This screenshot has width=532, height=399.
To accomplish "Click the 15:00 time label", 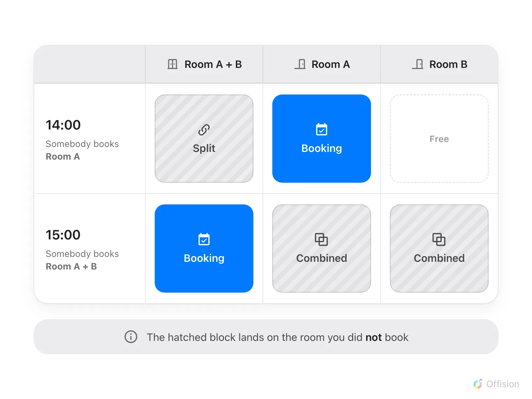I will point(63,235).
